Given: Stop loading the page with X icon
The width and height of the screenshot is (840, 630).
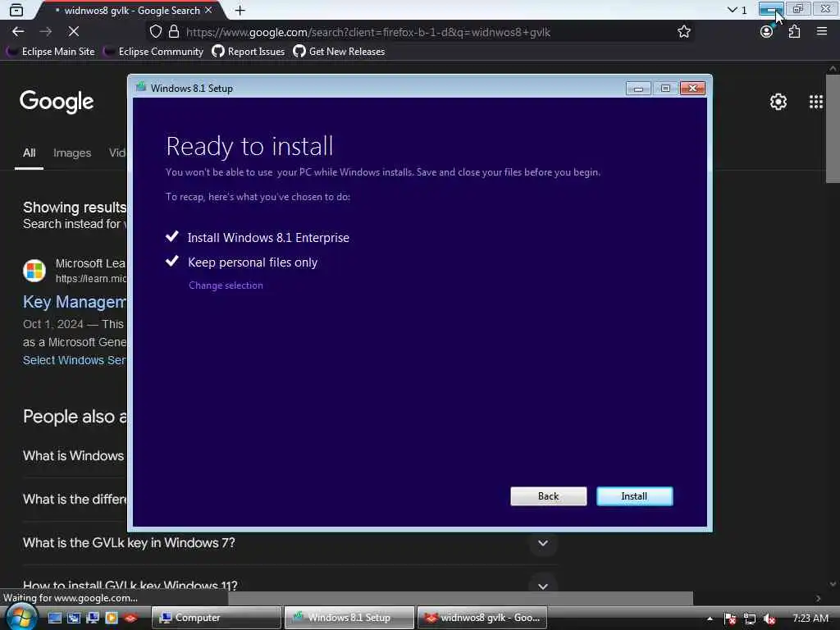Looking at the screenshot, I should tap(73, 32).
